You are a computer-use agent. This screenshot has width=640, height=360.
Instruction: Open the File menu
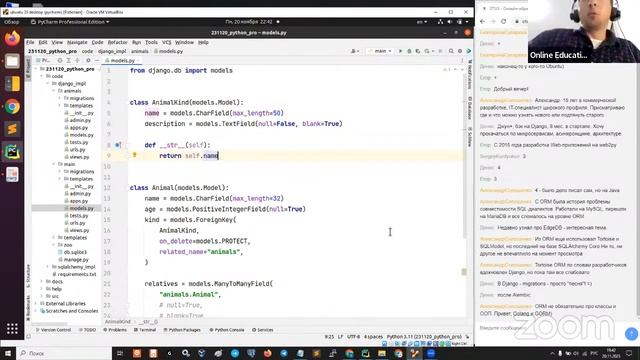pos(31,42)
